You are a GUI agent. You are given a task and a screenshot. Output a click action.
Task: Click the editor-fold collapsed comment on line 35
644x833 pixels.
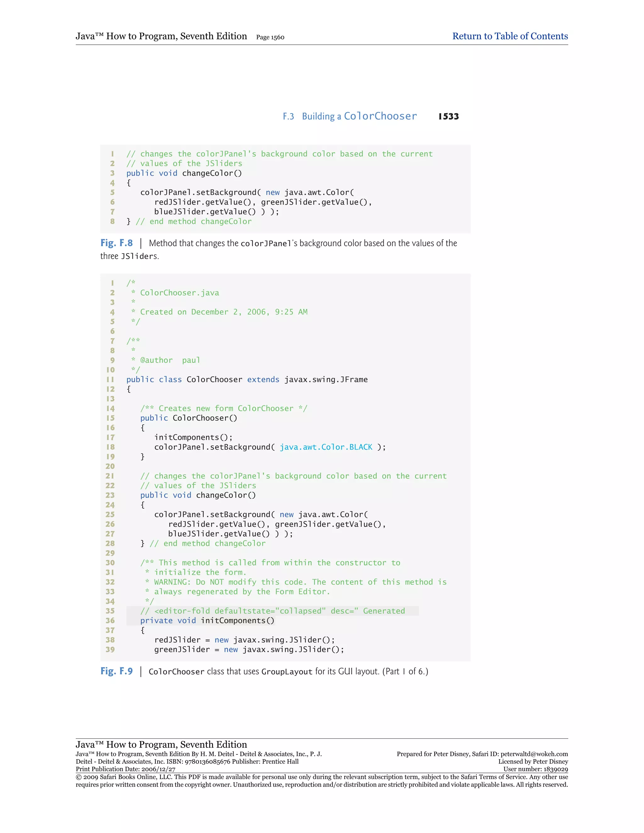(272, 611)
